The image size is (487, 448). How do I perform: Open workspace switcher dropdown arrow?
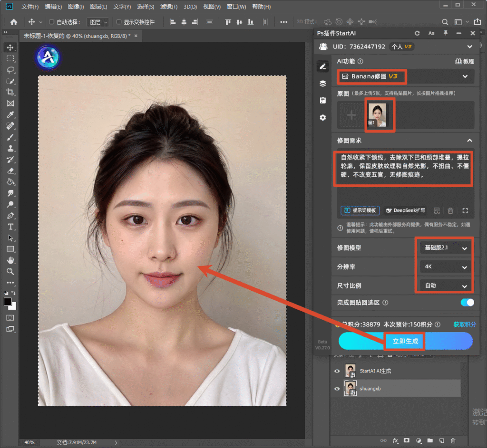coord(468,22)
